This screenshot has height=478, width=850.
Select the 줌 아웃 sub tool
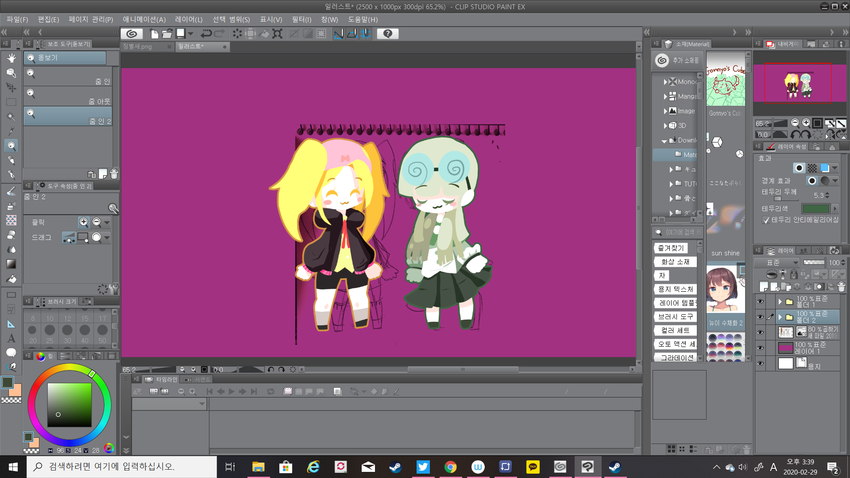tap(68, 96)
